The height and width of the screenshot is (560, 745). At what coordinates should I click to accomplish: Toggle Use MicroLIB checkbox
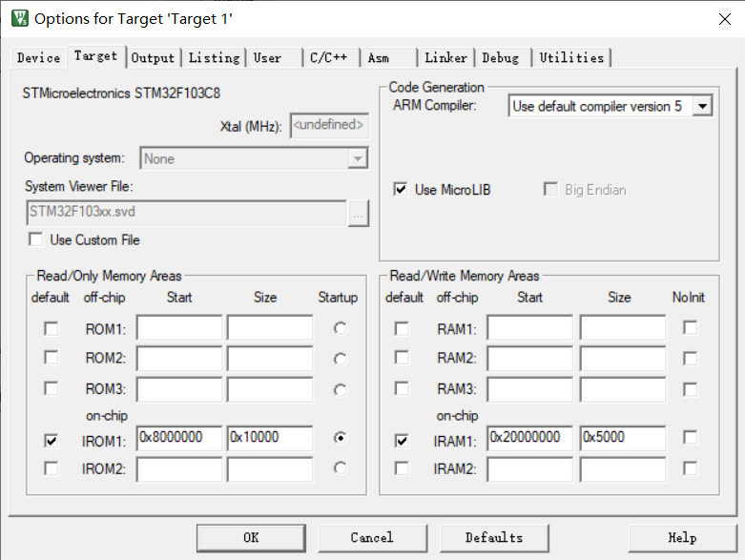(401, 189)
